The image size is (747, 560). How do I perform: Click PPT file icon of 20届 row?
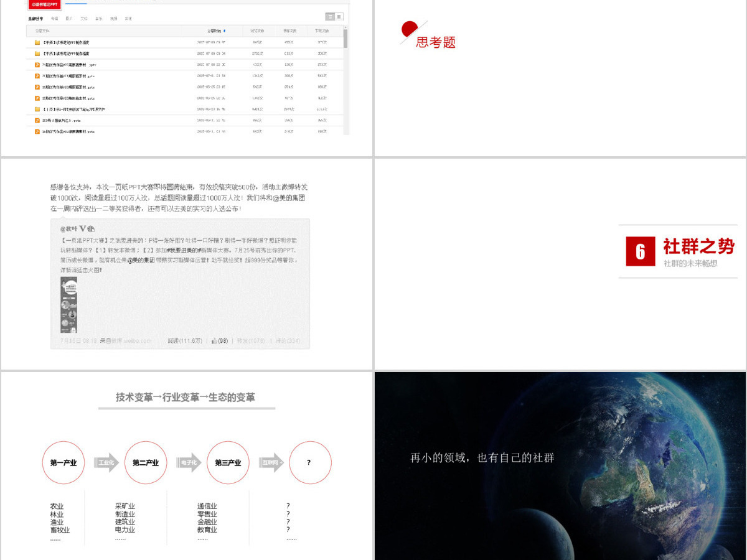pos(37,120)
